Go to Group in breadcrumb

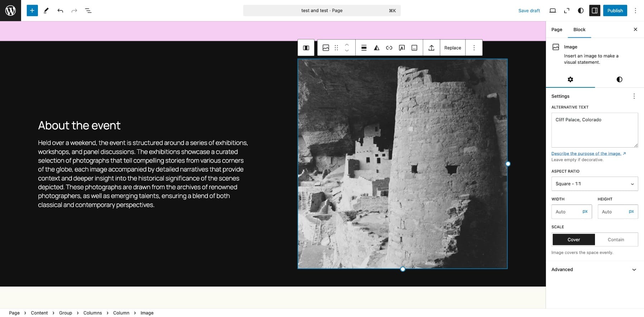(65, 313)
